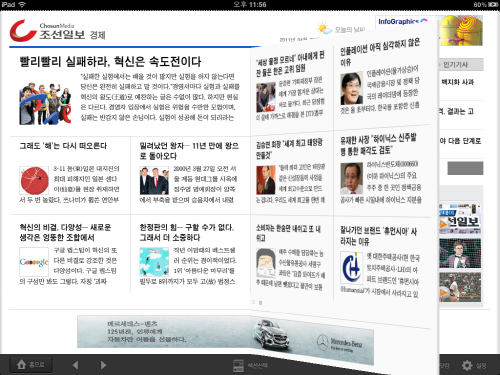Viewport: 500px width, 375px height.
Task: Tap the 조선일보 masthead title
Action: (62, 35)
